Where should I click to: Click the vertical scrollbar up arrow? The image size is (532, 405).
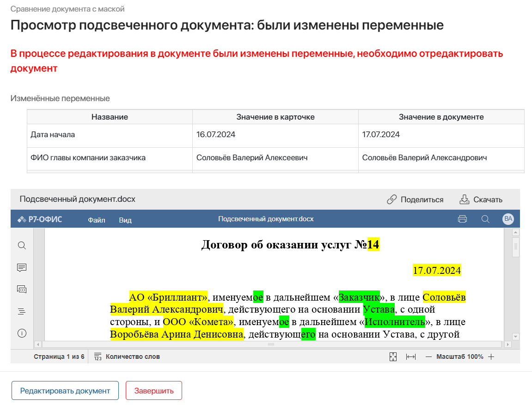[x=515, y=232]
